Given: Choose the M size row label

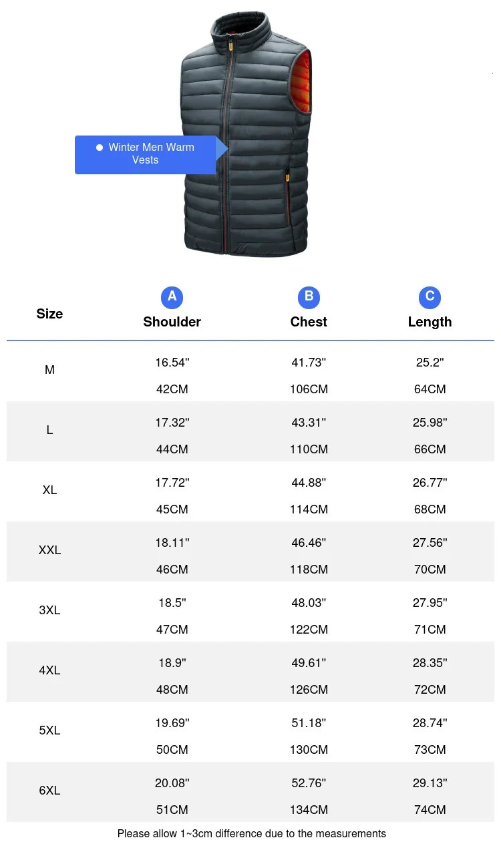Looking at the screenshot, I should [x=49, y=370].
